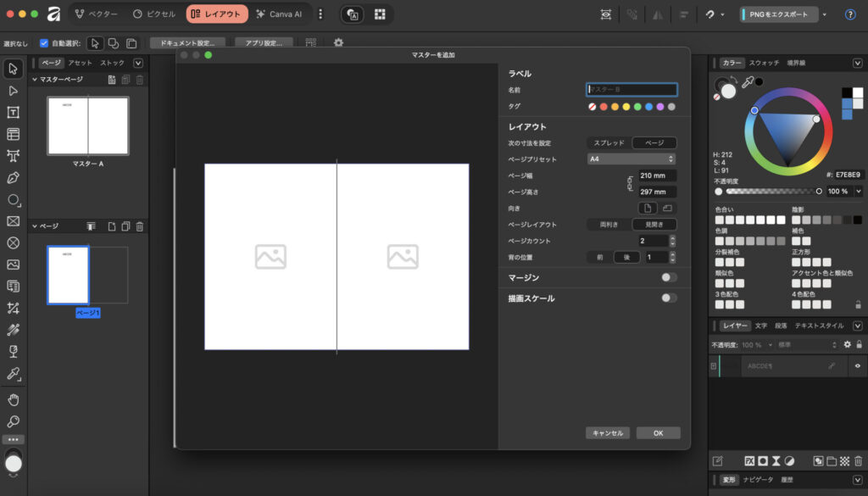The height and width of the screenshot is (496, 868).
Task: Turn on the 描画スケール toggle
Action: click(x=669, y=298)
